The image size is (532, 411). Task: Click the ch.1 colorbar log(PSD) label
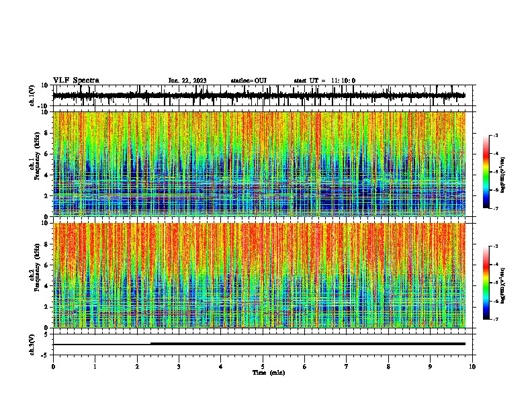(503, 175)
